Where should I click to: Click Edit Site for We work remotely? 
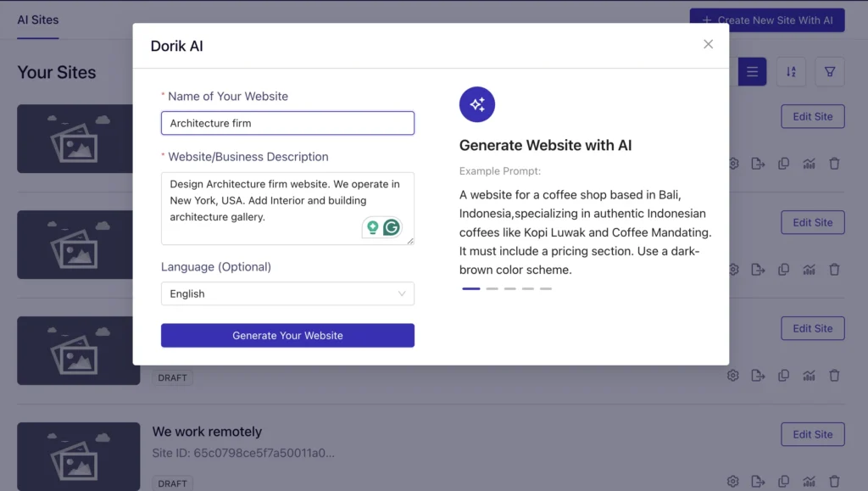tap(813, 434)
